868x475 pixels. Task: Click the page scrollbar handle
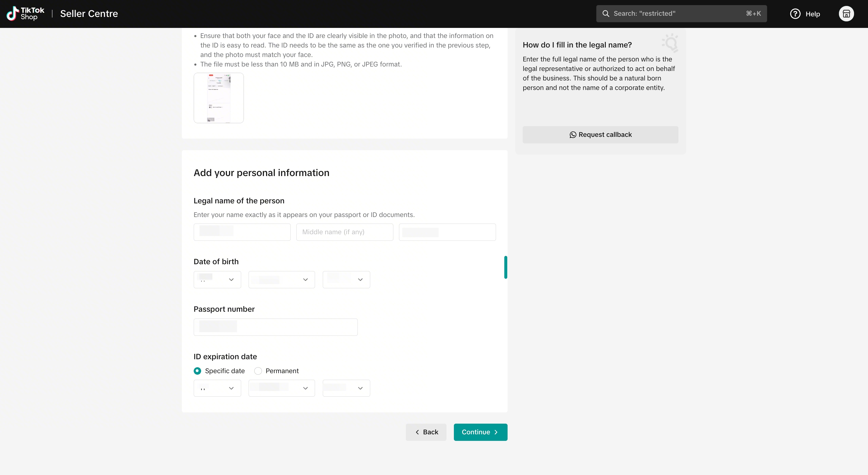click(505, 267)
